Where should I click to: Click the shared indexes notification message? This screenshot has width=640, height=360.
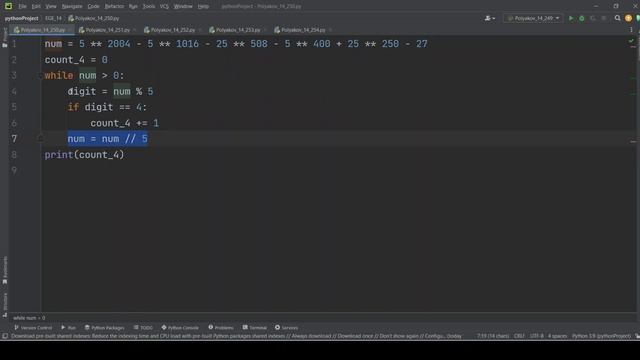point(236,336)
